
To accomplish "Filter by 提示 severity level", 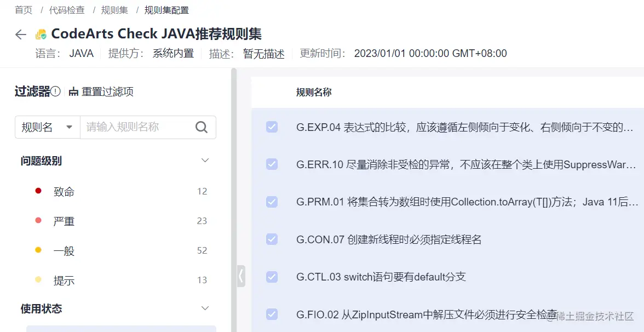I will click(64, 281).
